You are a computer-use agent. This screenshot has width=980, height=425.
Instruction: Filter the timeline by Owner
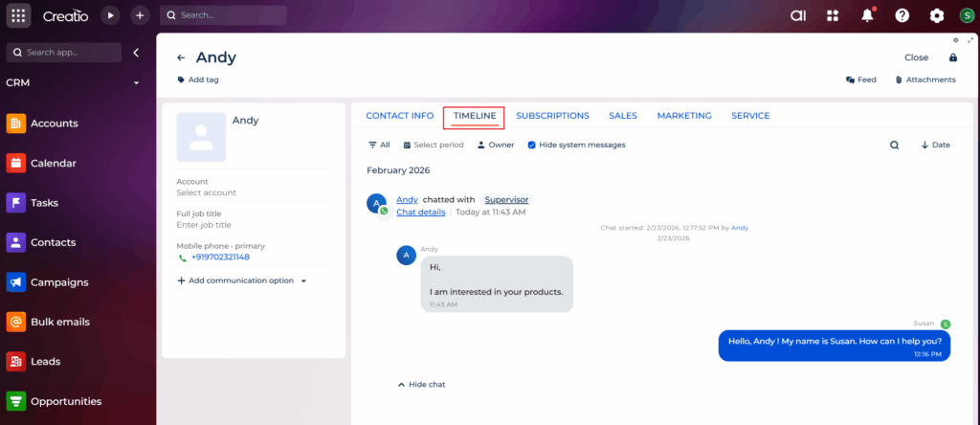[x=496, y=145]
